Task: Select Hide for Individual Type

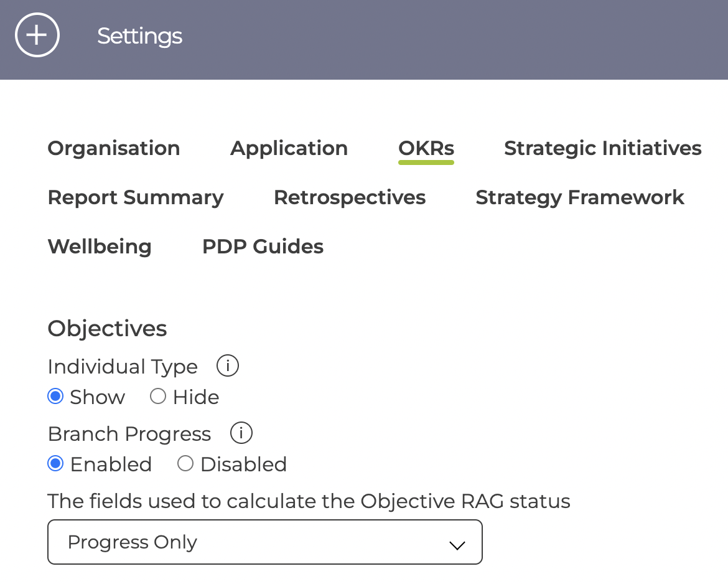Action: pyautogui.click(x=158, y=397)
